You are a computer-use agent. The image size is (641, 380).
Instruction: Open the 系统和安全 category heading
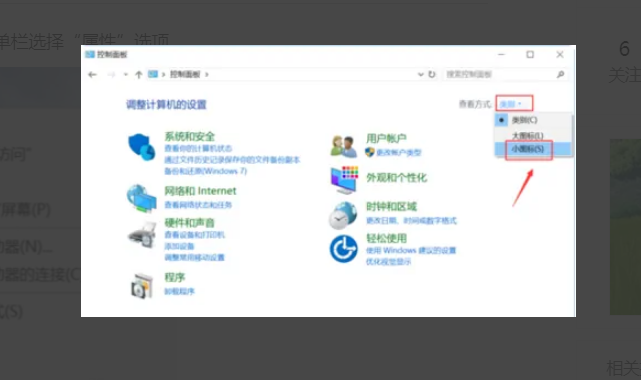(x=189, y=136)
